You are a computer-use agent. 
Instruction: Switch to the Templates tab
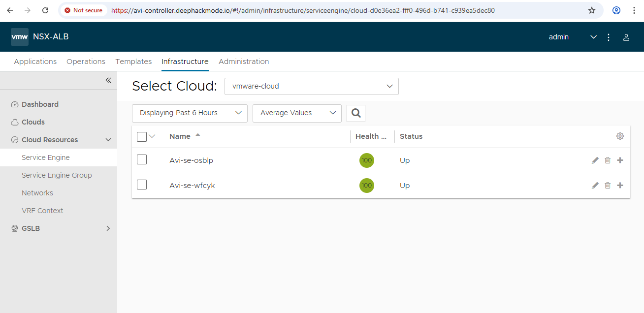133,62
